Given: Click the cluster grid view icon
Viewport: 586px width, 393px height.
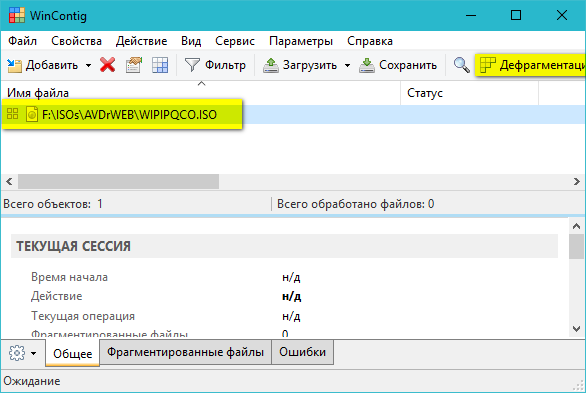Looking at the screenshot, I should coord(160,65).
